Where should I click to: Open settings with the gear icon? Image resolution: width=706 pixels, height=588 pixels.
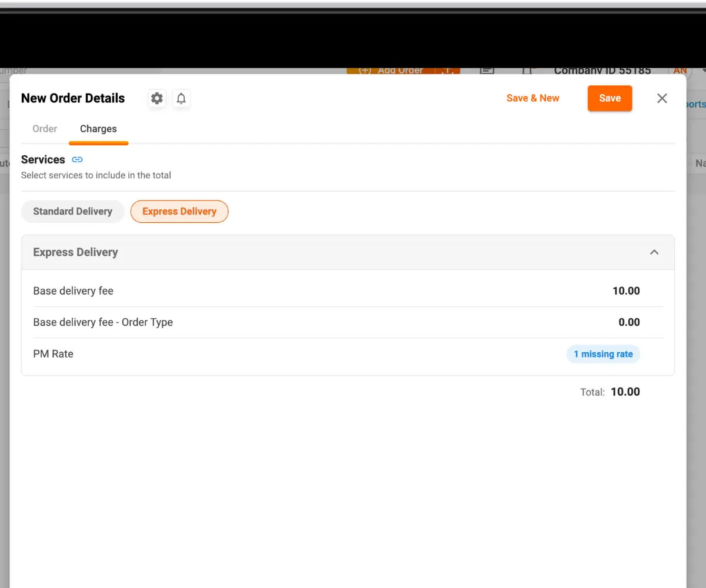point(157,98)
